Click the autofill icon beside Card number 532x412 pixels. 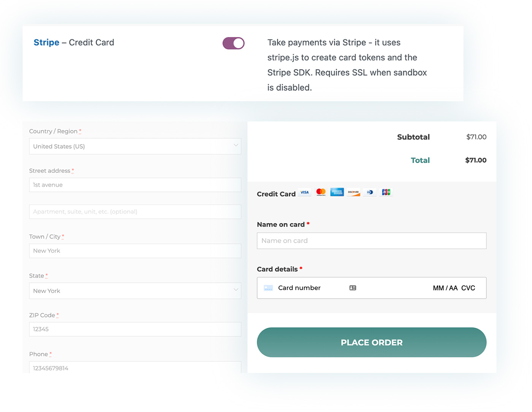353,288
